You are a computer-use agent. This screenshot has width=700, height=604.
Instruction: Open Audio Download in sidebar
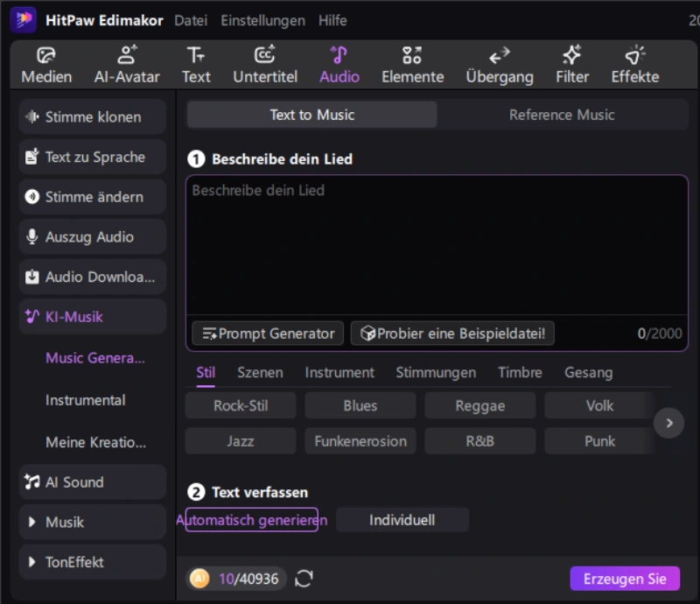pyautogui.click(x=93, y=277)
